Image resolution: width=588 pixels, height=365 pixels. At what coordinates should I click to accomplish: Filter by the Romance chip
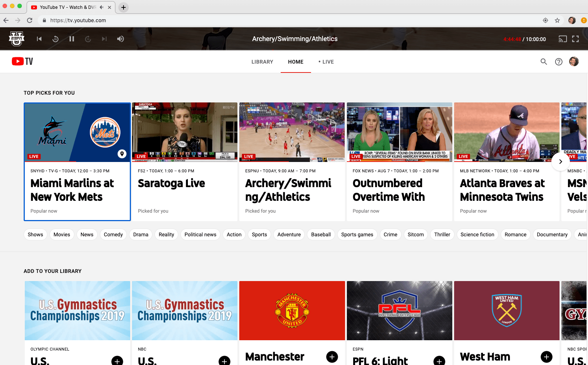tap(516, 234)
